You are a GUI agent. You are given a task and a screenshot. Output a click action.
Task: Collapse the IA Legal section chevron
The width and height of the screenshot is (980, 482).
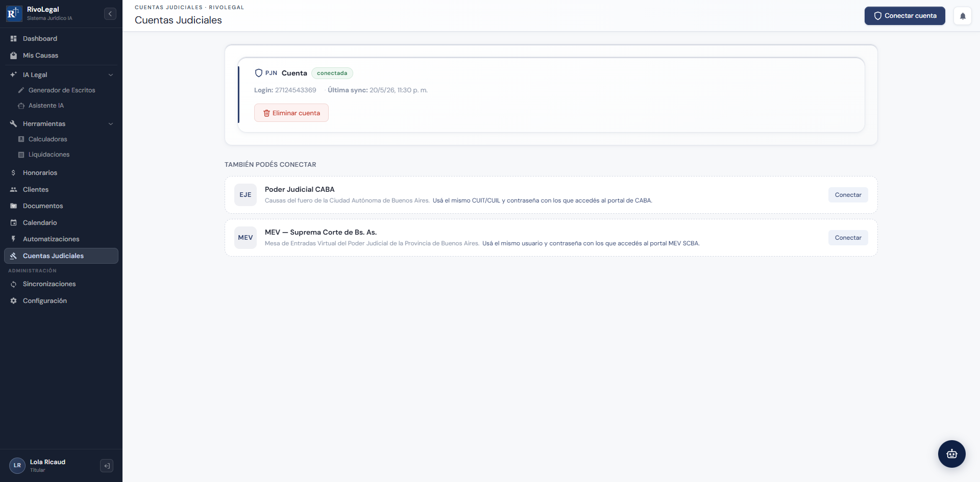point(111,75)
